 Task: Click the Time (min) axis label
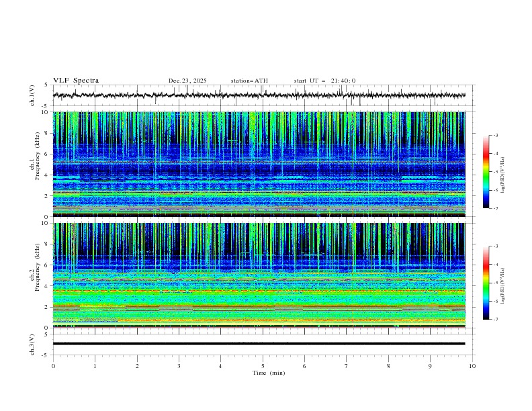(269, 373)
